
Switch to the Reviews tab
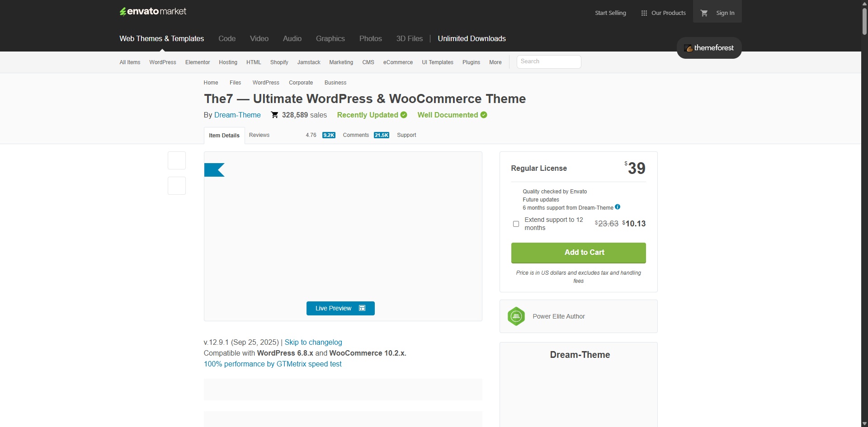[x=259, y=135]
